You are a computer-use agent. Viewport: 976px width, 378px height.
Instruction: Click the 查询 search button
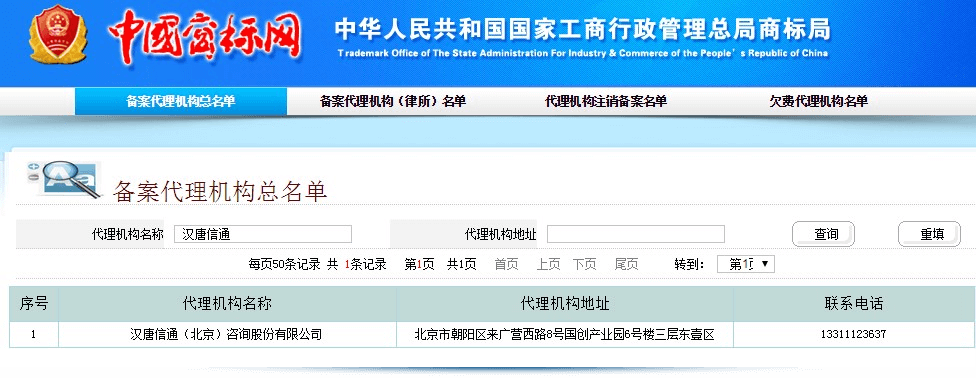pos(823,234)
